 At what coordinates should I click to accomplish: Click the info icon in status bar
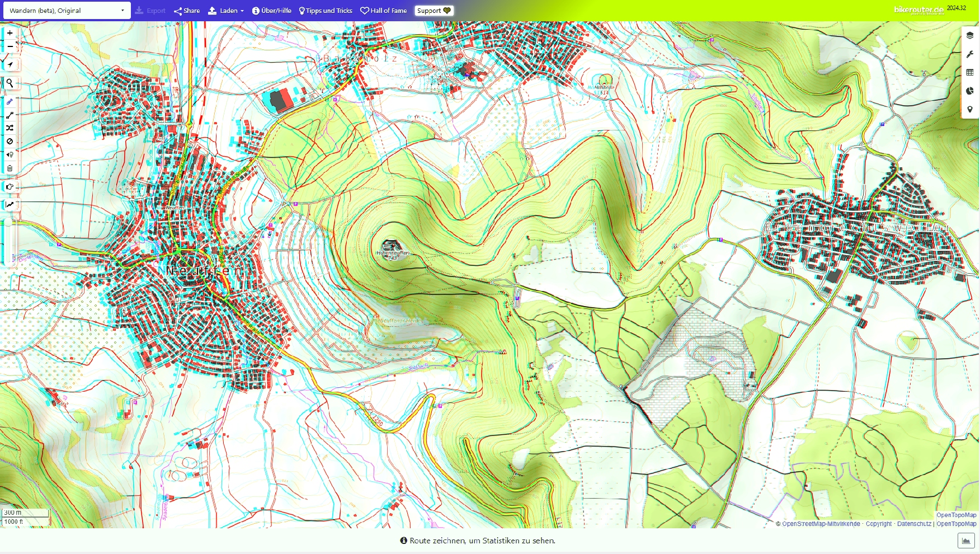(403, 541)
